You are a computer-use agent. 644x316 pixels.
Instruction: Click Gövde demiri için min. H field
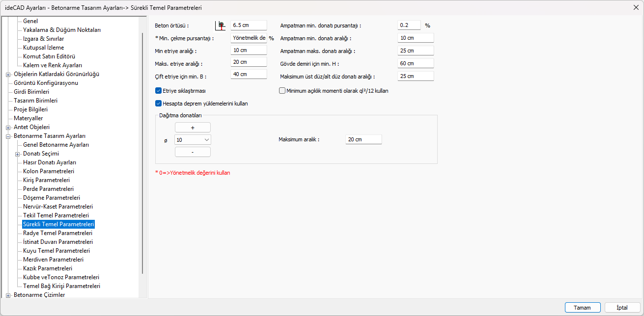[416, 63]
